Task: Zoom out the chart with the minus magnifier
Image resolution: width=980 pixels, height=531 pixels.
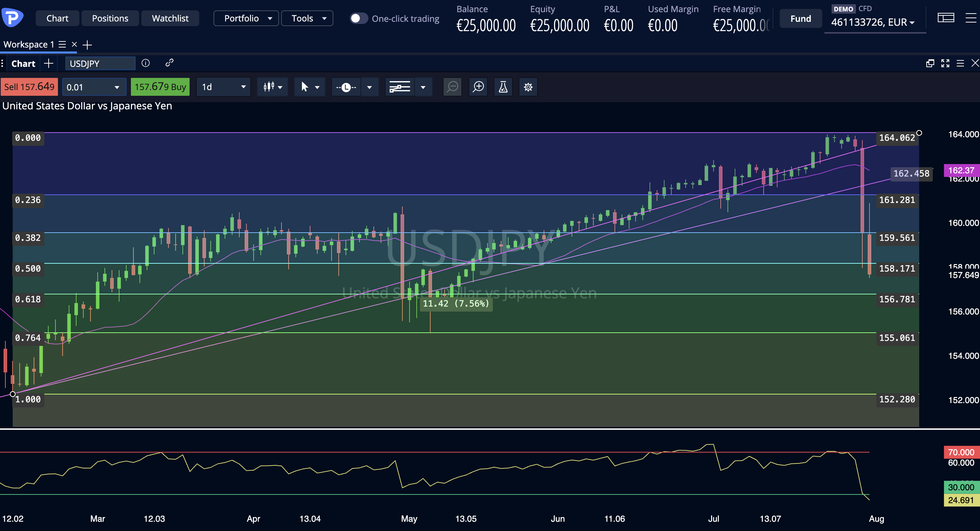Action: pyautogui.click(x=452, y=87)
